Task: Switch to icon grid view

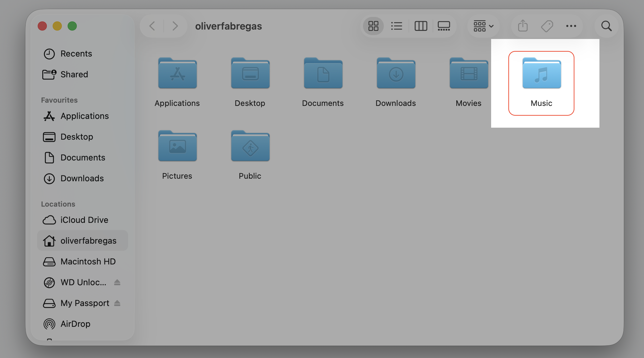Action: [373, 26]
